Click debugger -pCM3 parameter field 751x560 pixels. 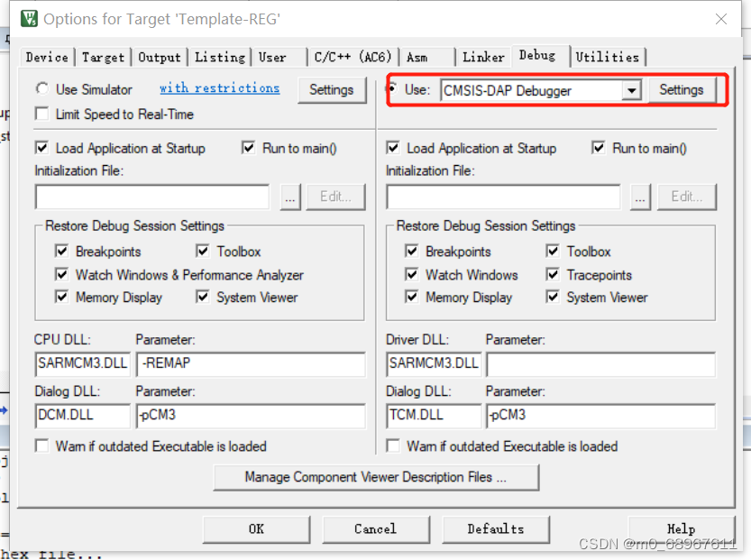click(x=601, y=416)
